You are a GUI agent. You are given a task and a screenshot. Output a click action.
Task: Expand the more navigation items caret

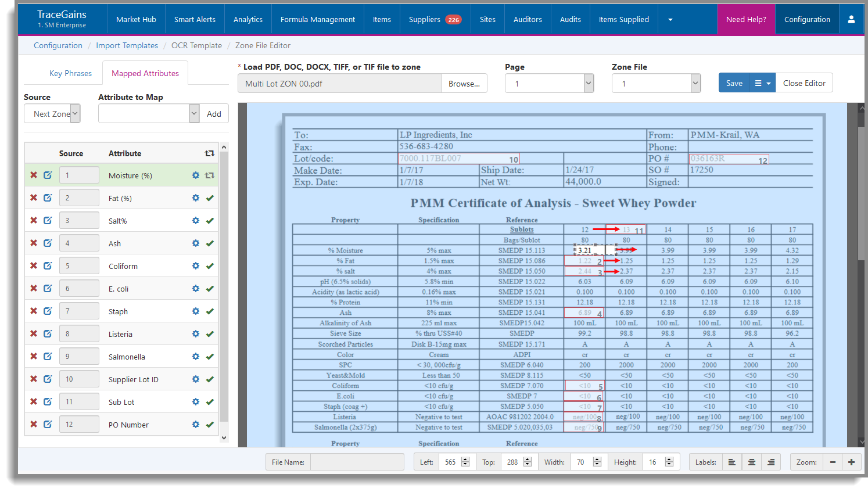[x=670, y=19]
